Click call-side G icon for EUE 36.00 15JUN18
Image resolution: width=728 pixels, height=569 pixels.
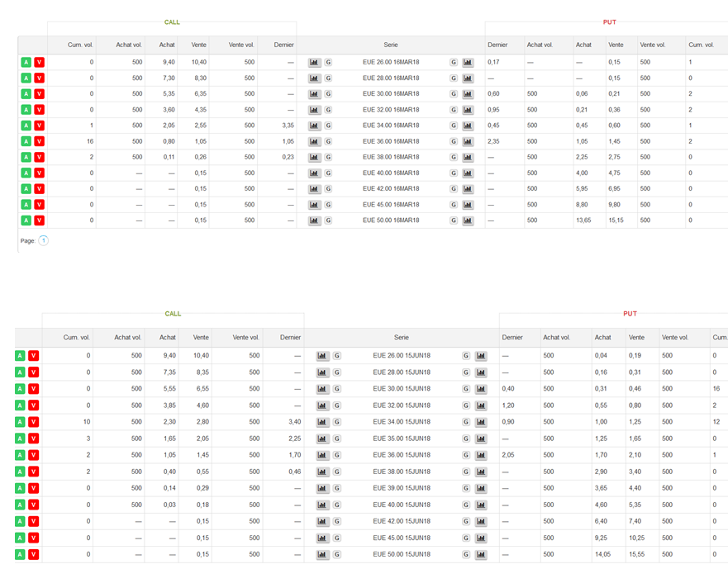point(336,455)
